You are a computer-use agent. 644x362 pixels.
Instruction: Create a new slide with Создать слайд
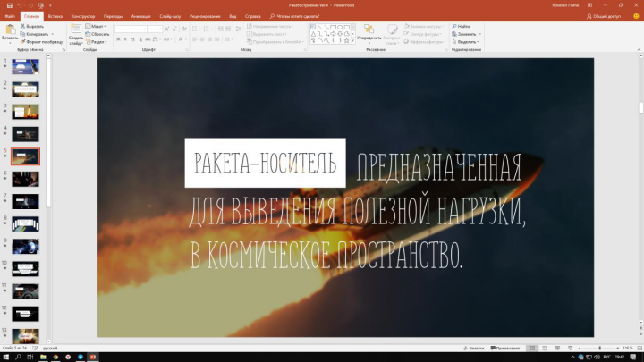pos(75,35)
